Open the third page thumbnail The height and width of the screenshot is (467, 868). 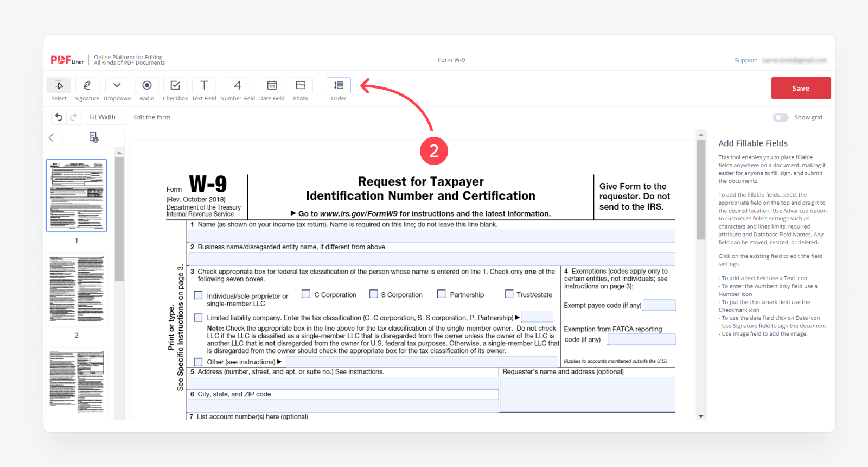76,384
